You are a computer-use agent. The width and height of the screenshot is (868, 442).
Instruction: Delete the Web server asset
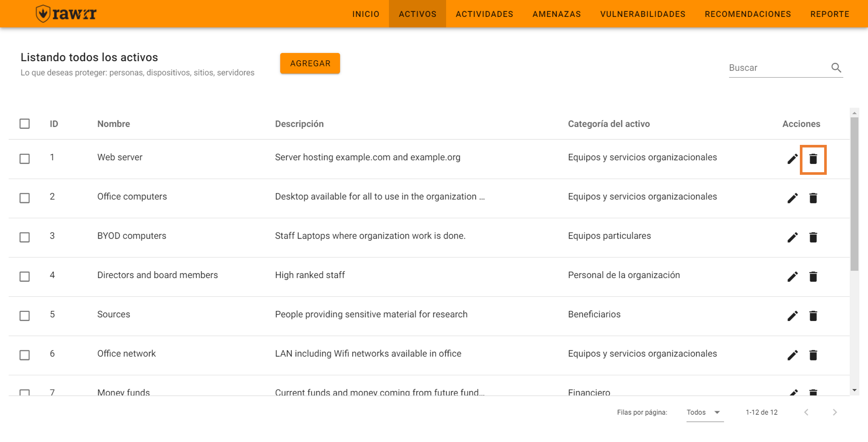click(x=813, y=159)
